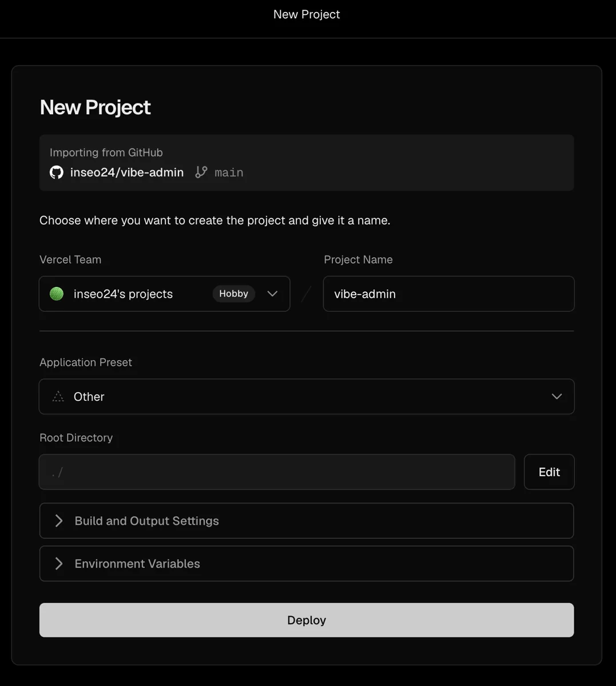
Task: Open the Application Preset dropdown
Action: click(x=307, y=396)
